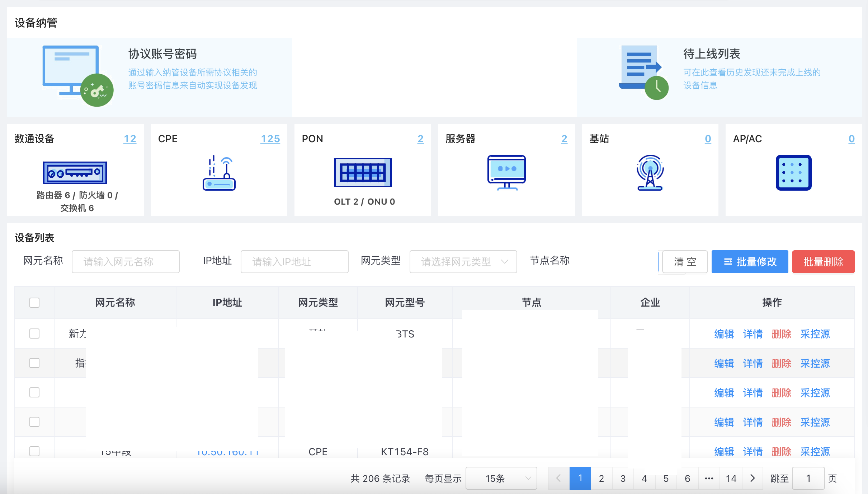This screenshot has height=494, width=868.
Task: Check the fourth device row checkbox
Action: pos(34,422)
